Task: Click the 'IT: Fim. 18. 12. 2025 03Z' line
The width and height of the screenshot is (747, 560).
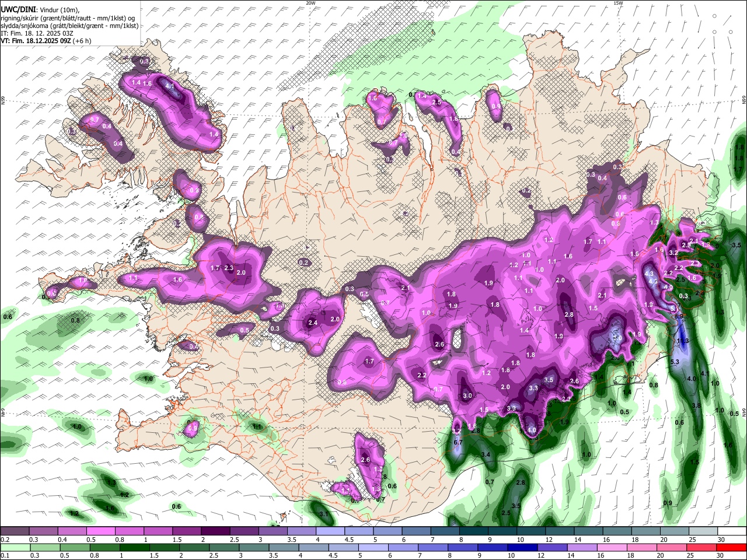Action: [x=37, y=33]
